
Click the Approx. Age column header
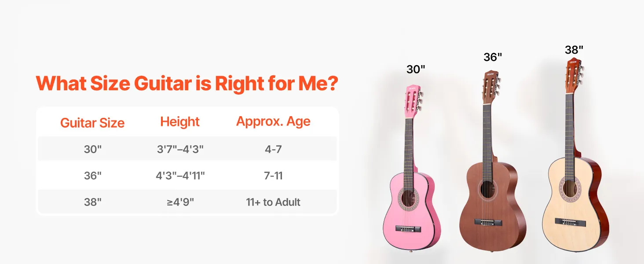273,121
